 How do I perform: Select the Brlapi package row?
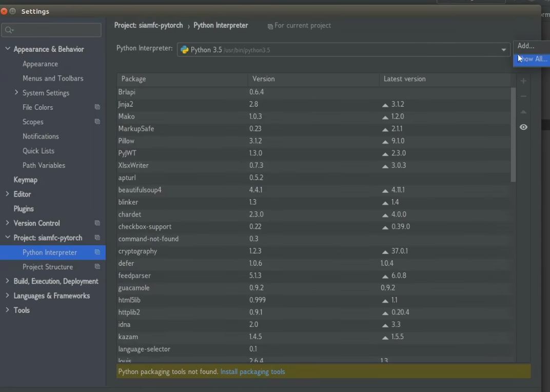click(x=313, y=92)
